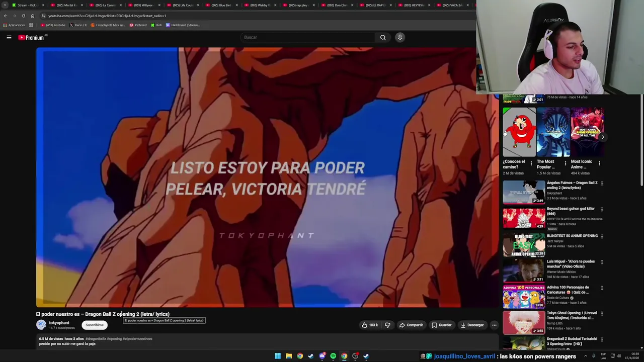Open options menu for Beyond beast video
The image size is (644, 362).
click(x=602, y=210)
